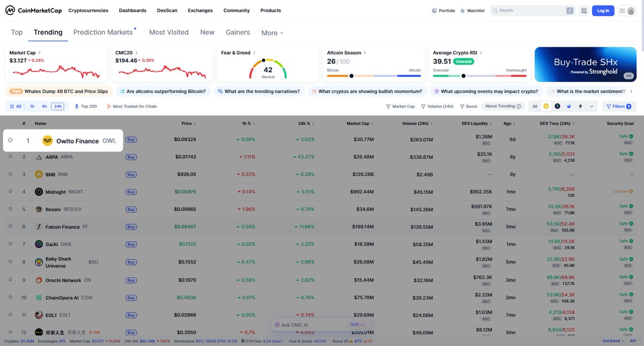Screen dimensions: 644x346
Task: Expand the Fear & Greed card chevron
Action: [254, 53]
